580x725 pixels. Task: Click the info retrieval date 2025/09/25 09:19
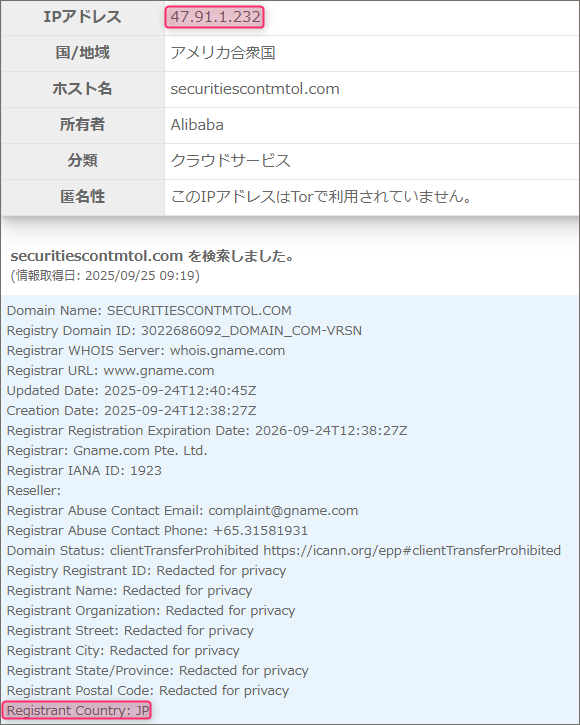[x=141, y=276]
